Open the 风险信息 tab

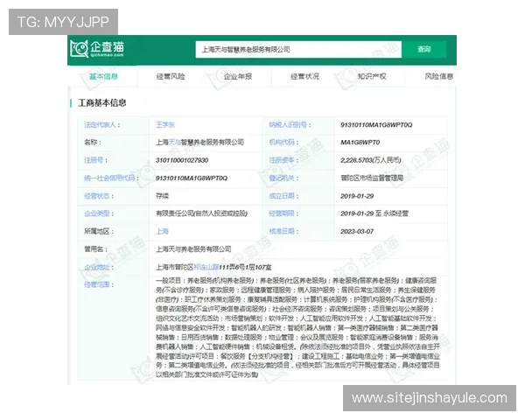(439, 76)
